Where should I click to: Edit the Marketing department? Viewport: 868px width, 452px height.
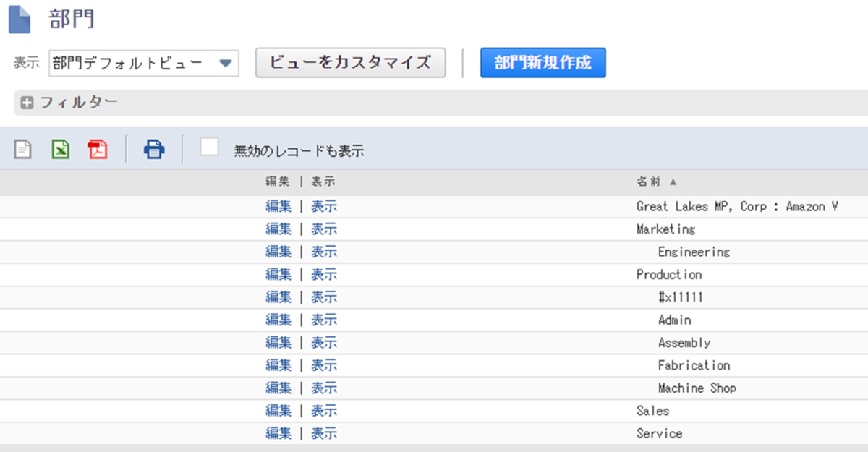tap(278, 229)
